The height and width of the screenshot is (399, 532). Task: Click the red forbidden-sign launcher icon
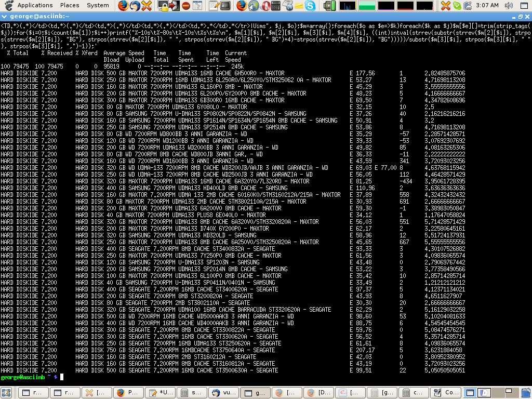tap(186, 6)
